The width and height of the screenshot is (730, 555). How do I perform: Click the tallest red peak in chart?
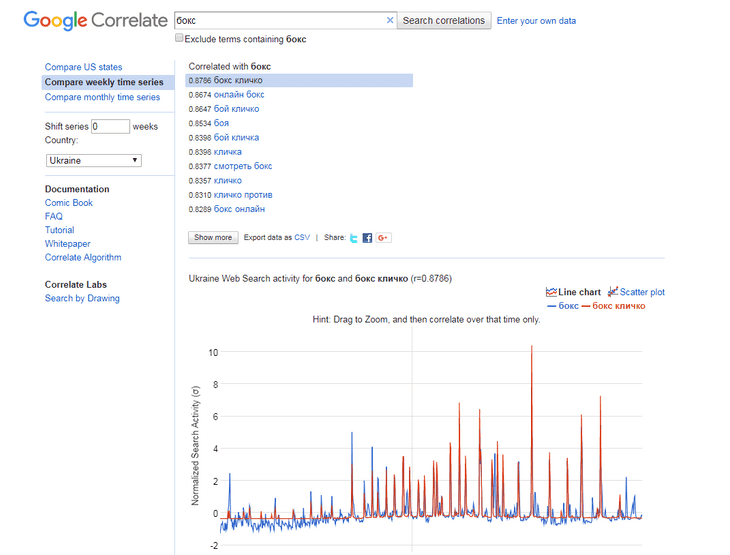point(532,347)
